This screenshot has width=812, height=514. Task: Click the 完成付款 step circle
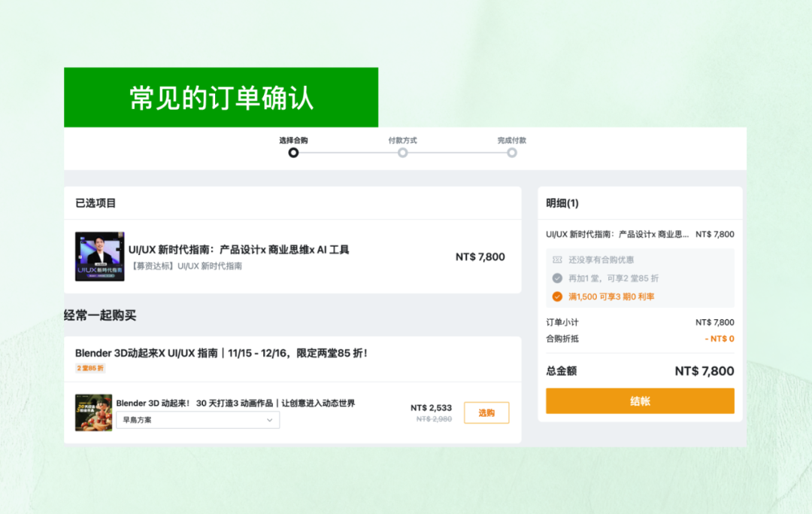tap(512, 152)
